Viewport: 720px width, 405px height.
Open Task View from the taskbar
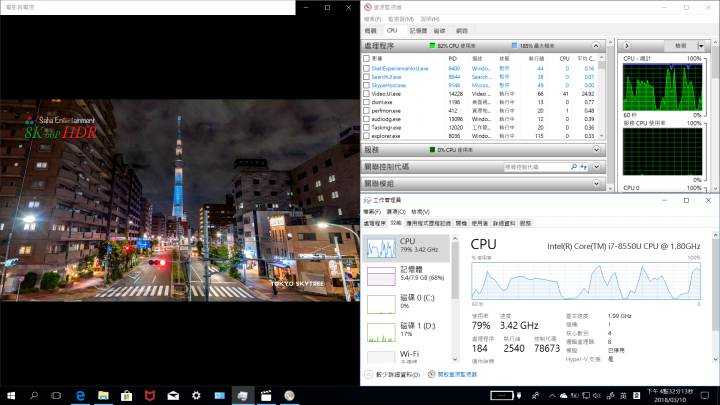click(x=56, y=395)
